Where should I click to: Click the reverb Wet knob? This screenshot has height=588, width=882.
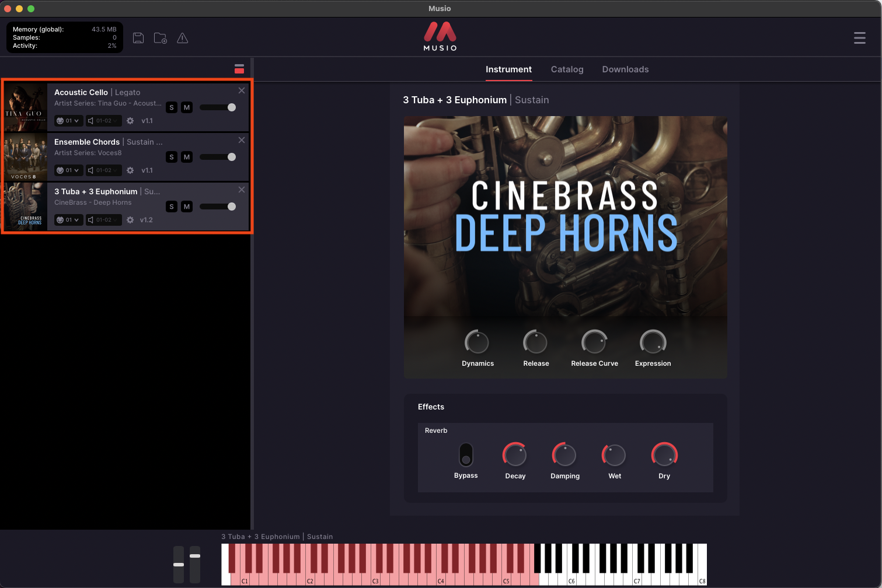[614, 455]
